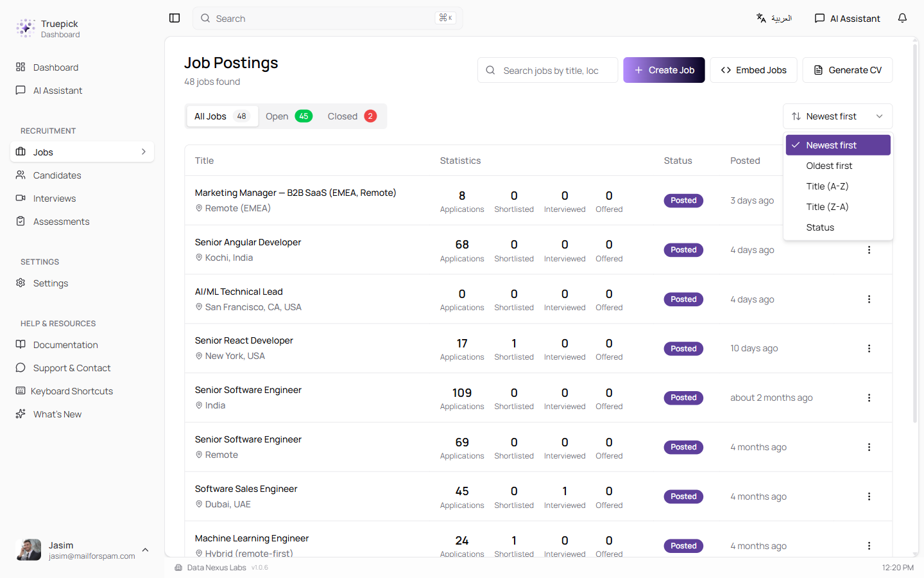Viewport: 924px width, 578px height.
Task: Switch to the Open jobs tab
Action: [288, 116]
